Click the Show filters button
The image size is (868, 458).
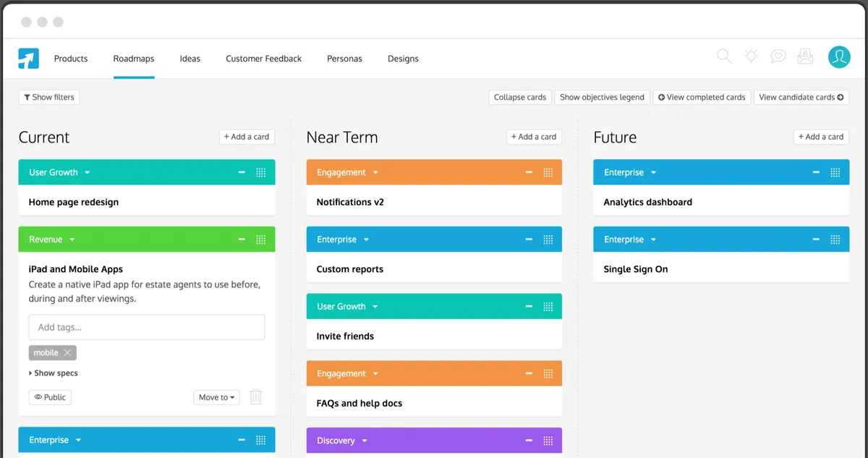[49, 97]
